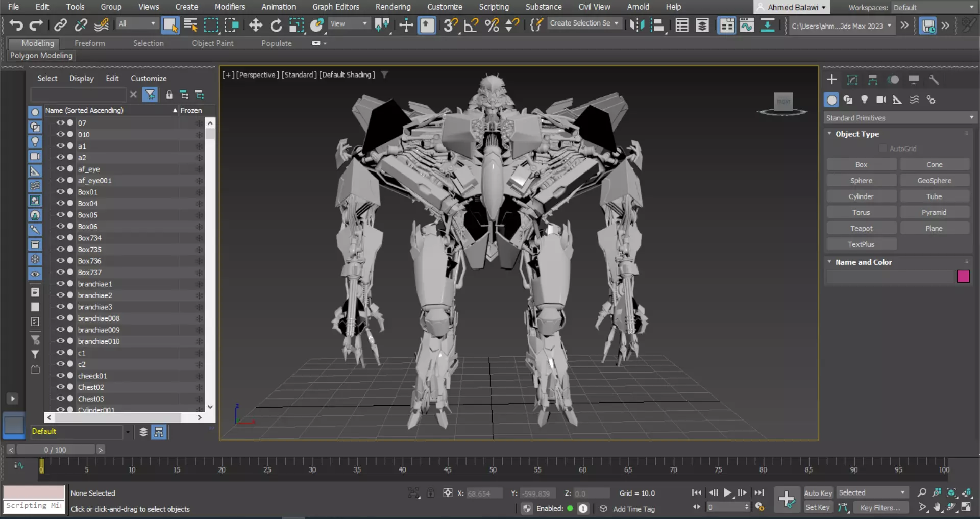Choose the Select and Move tool

coord(256,24)
